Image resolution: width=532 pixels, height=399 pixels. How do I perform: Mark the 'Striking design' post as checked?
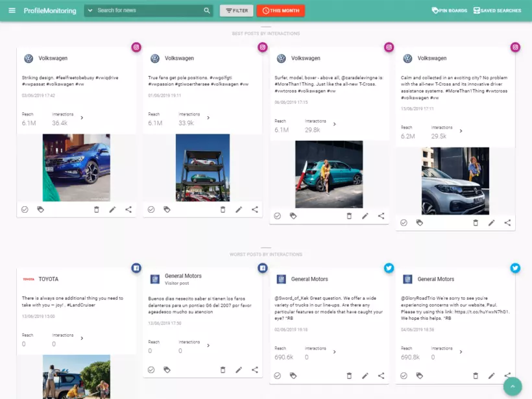point(25,210)
